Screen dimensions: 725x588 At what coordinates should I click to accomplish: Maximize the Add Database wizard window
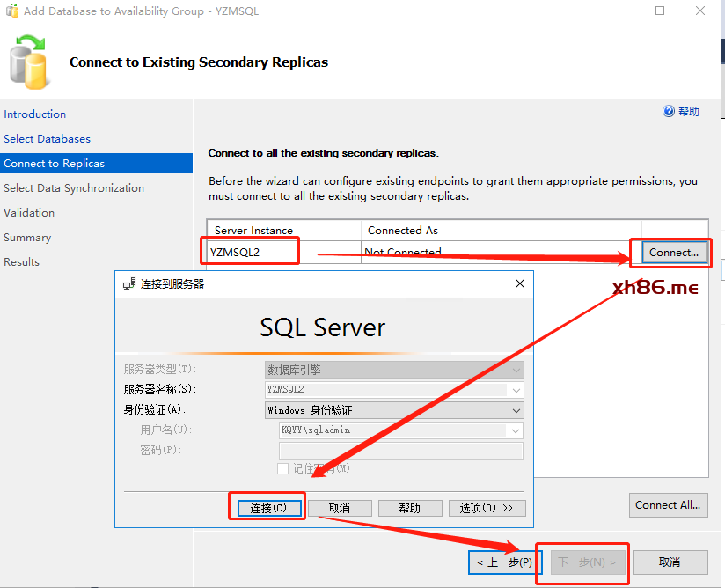(x=660, y=11)
